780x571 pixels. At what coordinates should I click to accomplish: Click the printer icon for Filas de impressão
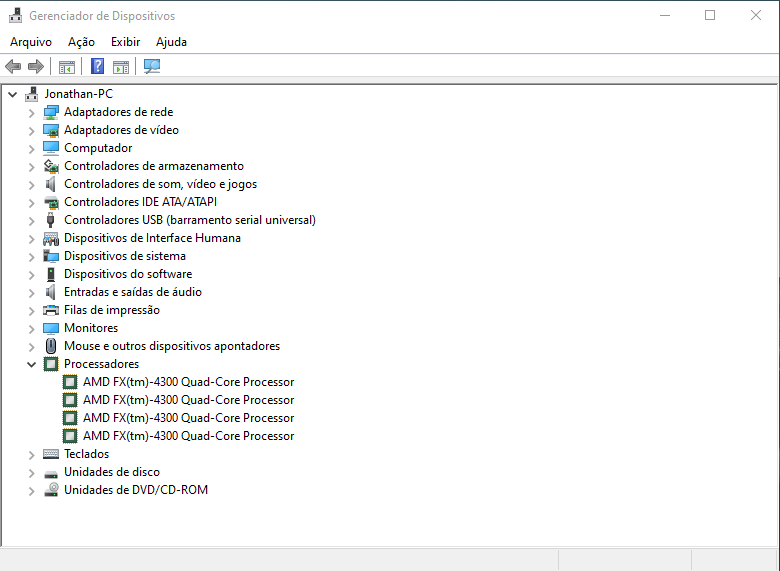[51, 310]
